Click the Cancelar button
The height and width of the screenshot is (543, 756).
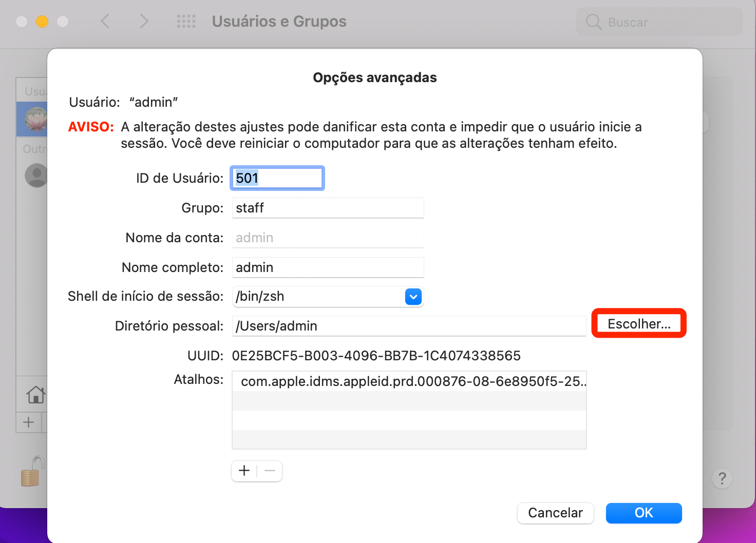coord(555,513)
